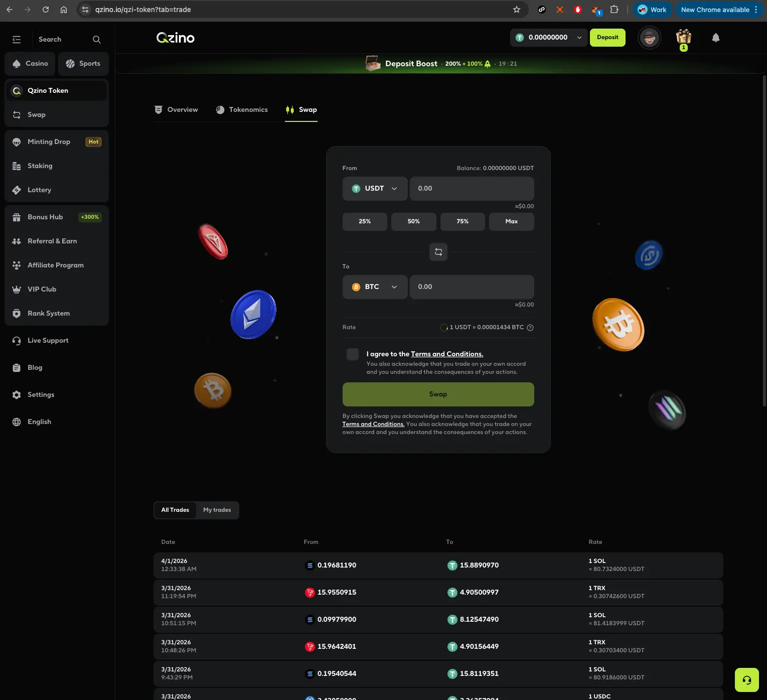Select the Swap tab
This screenshot has height=700, width=767.
301,110
